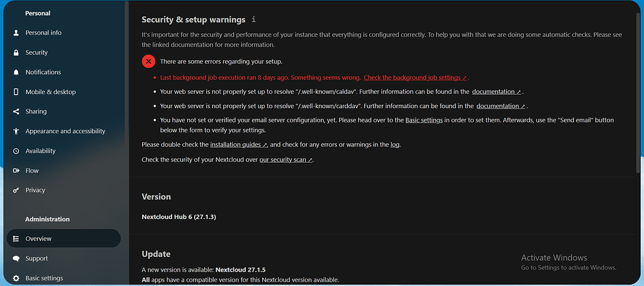The image size is (644, 286).
Task: Open Flow settings
Action: [x=64, y=171]
